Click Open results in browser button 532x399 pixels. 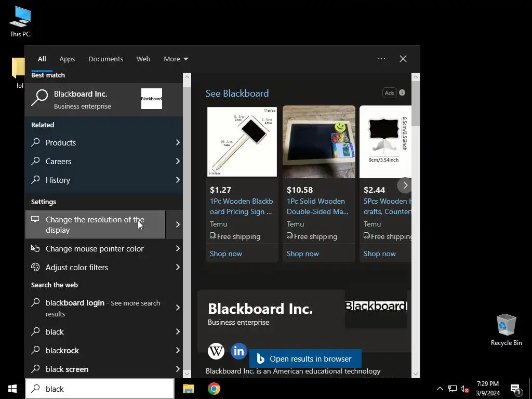[x=305, y=358]
